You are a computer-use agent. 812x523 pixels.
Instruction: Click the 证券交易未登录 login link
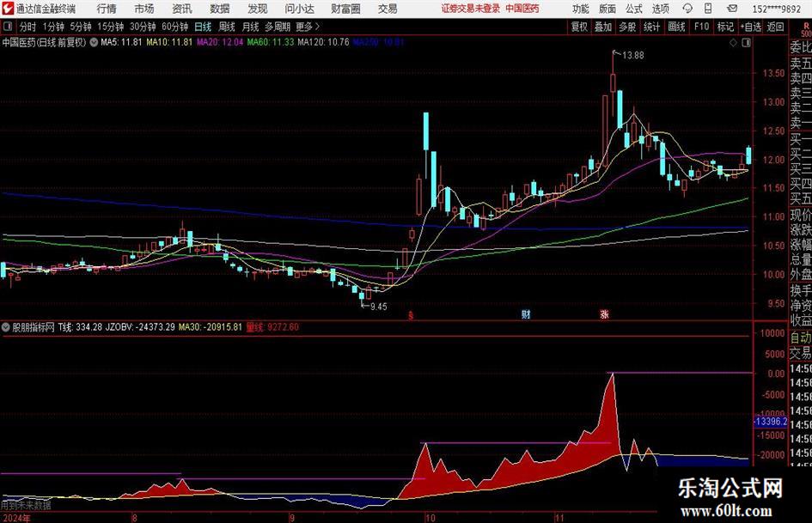tap(471, 9)
